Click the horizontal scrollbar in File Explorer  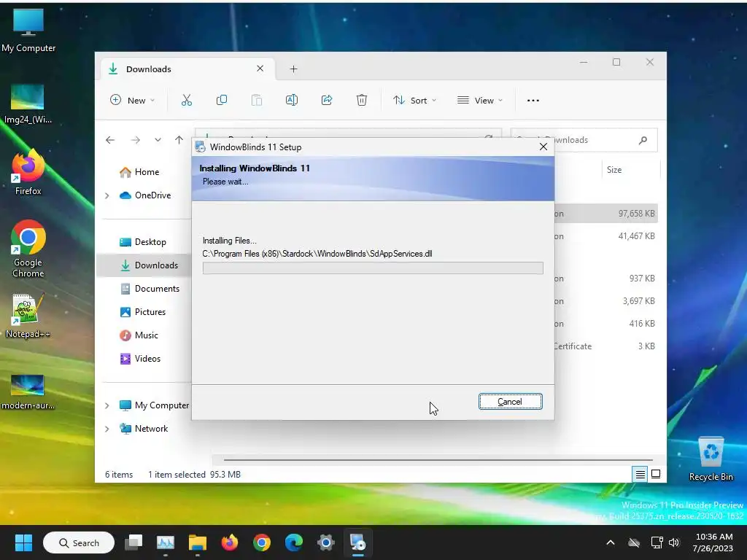coord(438,460)
